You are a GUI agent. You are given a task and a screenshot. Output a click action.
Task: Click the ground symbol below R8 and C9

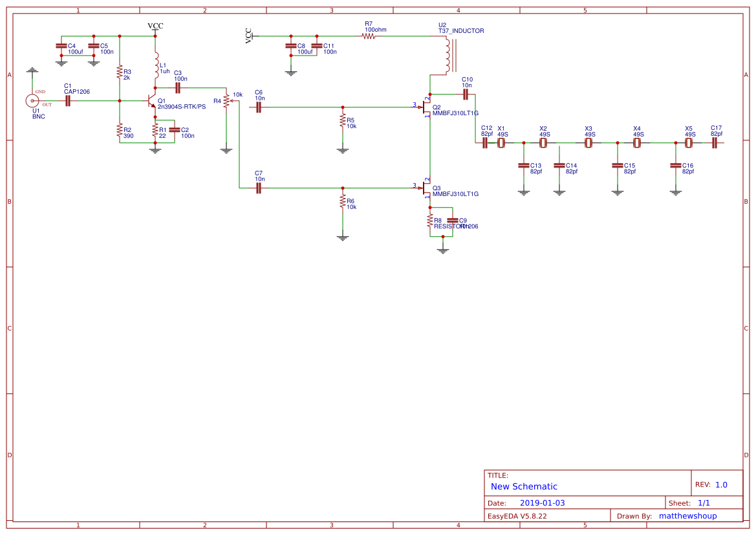click(442, 250)
